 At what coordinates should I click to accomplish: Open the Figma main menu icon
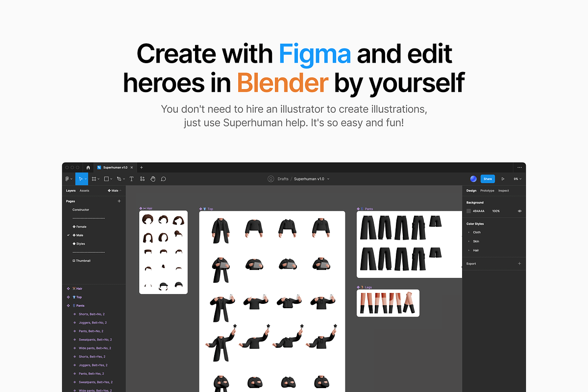click(x=67, y=179)
